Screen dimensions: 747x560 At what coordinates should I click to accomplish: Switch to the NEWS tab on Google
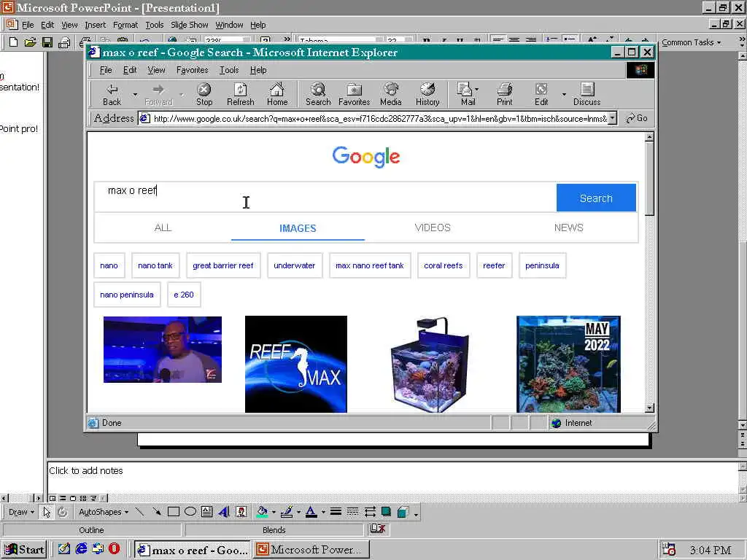click(x=568, y=227)
